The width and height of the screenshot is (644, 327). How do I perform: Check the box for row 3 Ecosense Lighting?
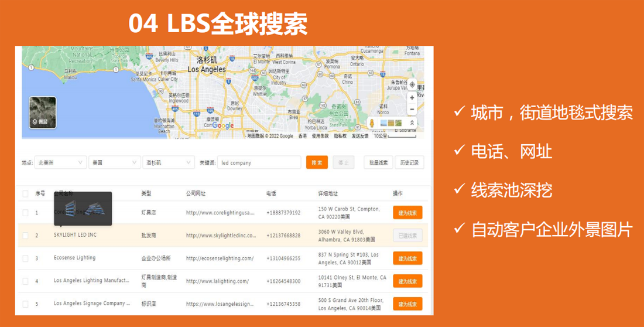25,258
